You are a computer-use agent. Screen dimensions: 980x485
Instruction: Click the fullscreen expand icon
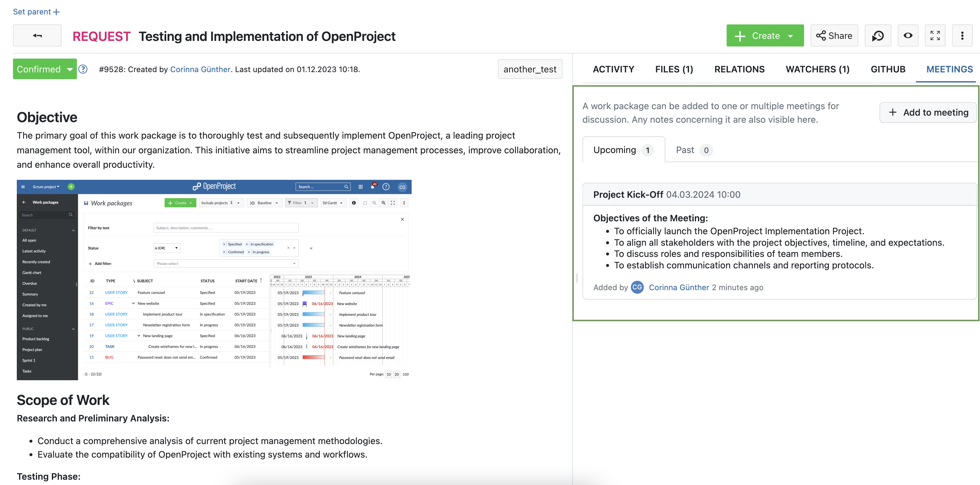936,36
